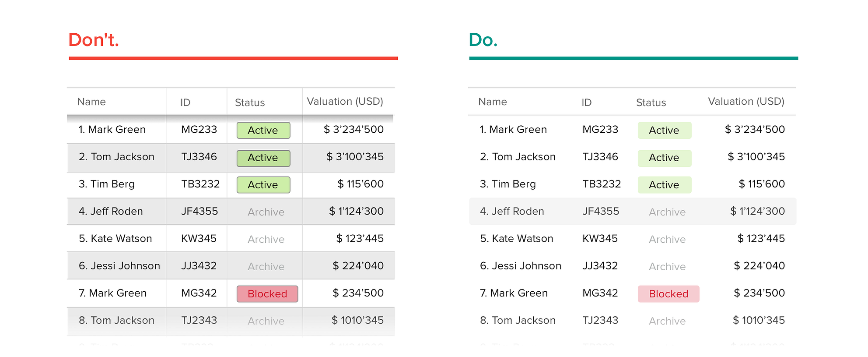
Task: Click ID MG342 in the Do table
Action: pyautogui.click(x=600, y=293)
